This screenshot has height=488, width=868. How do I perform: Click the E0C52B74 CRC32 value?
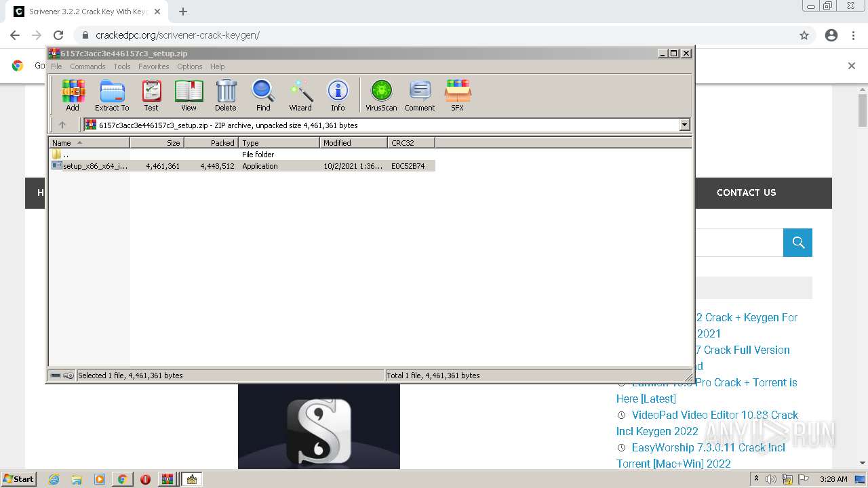coord(408,166)
